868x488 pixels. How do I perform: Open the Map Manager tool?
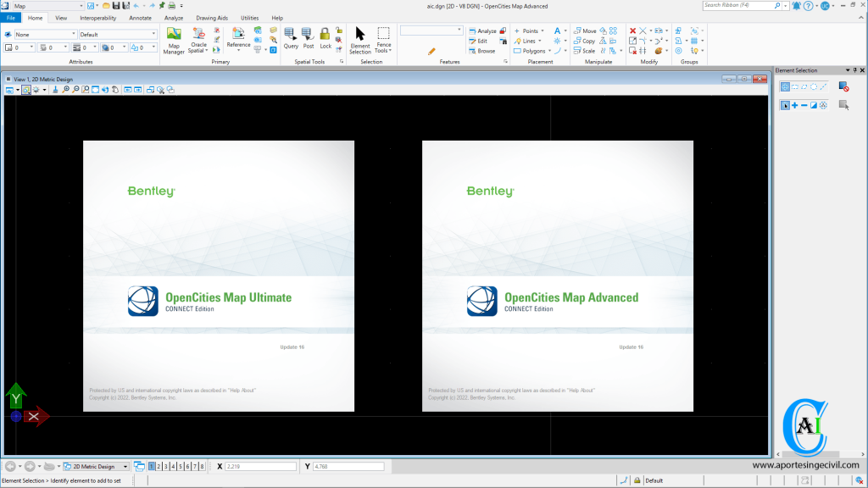173,41
